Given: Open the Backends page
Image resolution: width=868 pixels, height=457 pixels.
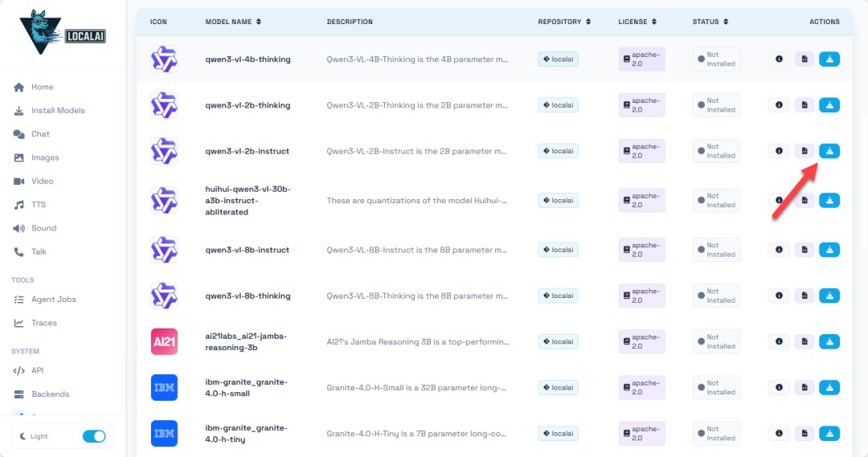Looking at the screenshot, I should pyautogui.click(x=50, y=394).
